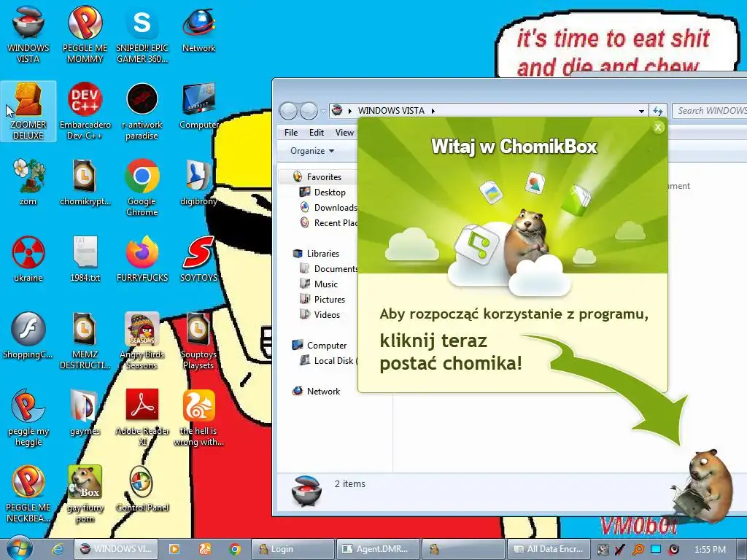The width and height of the screenshot is (747, 560).
Task: Open the Skype icon labeled SNIPED!! EPIC GAMER
Action: click(x=142, y=34)
